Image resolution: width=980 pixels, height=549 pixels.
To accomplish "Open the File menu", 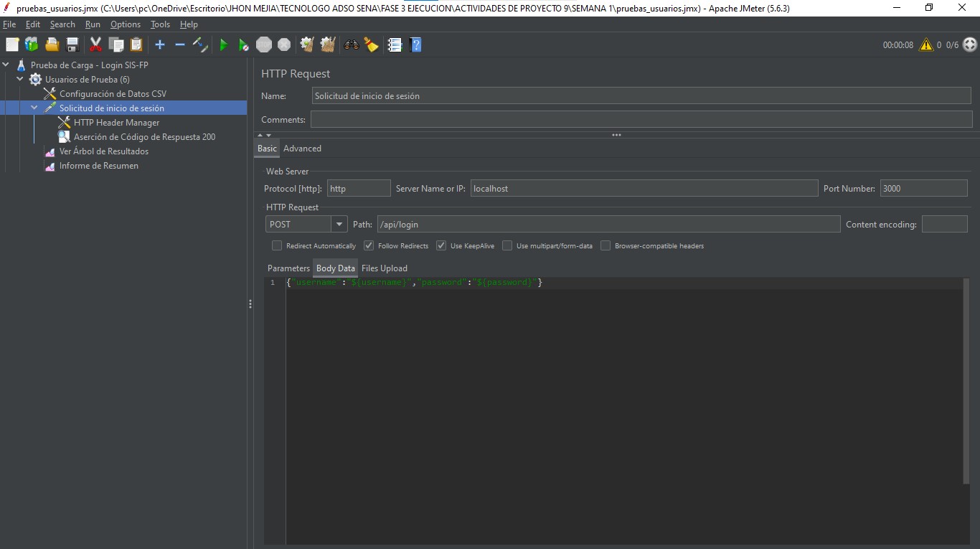I will (x=9, y=24).
